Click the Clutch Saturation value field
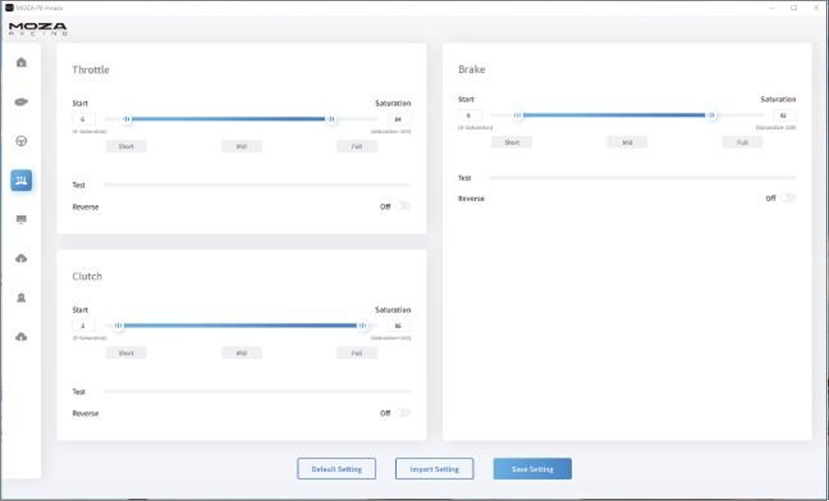This screenshot has height=501, width=829. pos(398,326)
